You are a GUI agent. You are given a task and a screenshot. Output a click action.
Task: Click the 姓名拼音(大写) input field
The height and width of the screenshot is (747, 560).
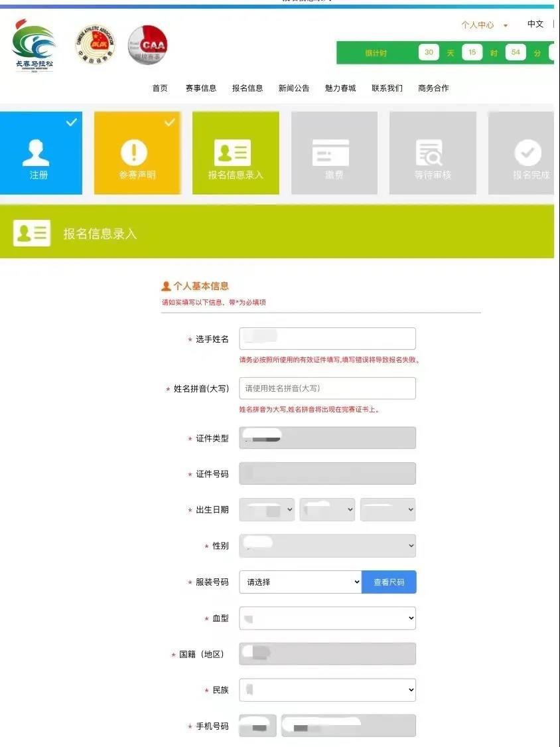click(327, 388)
